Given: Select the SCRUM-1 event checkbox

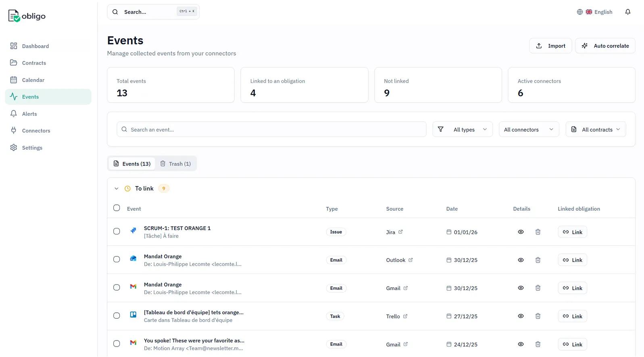Looking at the screenshot, I should (117, 231).
